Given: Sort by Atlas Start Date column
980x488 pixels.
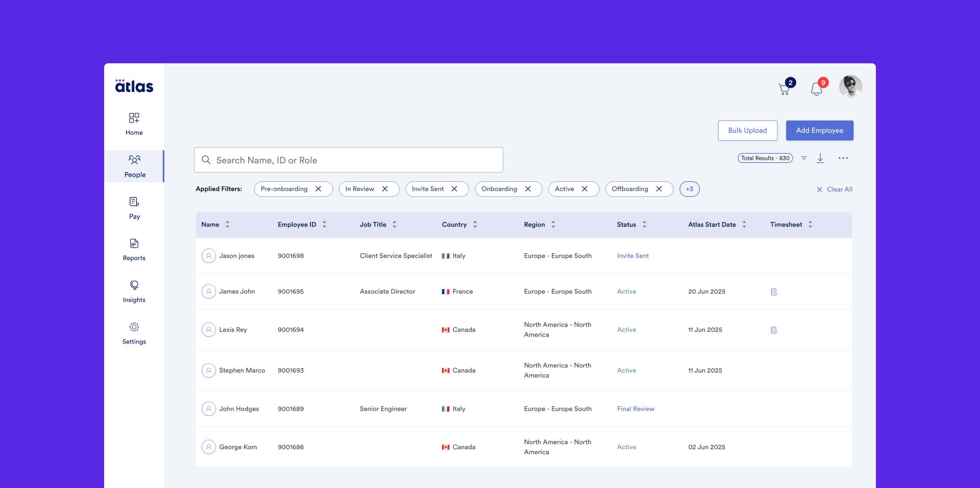Looking at the screenshot, I should pyautogui.click(x=744, y=225).
